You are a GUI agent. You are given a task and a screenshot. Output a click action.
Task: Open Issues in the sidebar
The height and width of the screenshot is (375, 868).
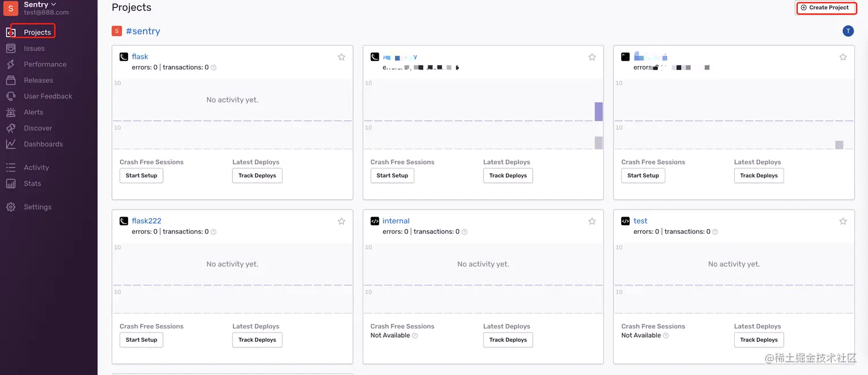34,48
